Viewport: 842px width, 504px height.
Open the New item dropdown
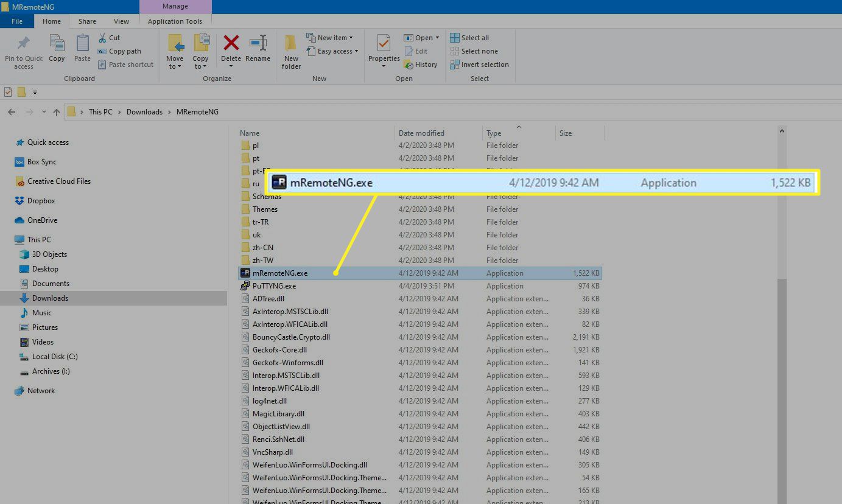(351, 38)
